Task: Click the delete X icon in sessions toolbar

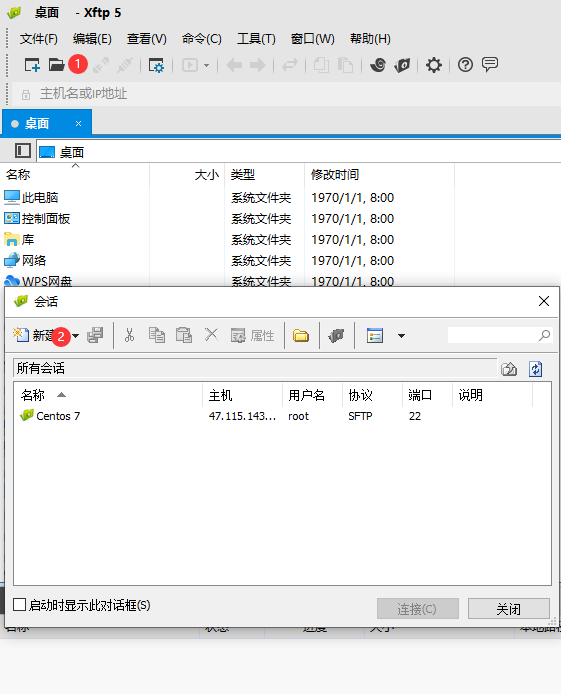Action: tap(211, 334)
